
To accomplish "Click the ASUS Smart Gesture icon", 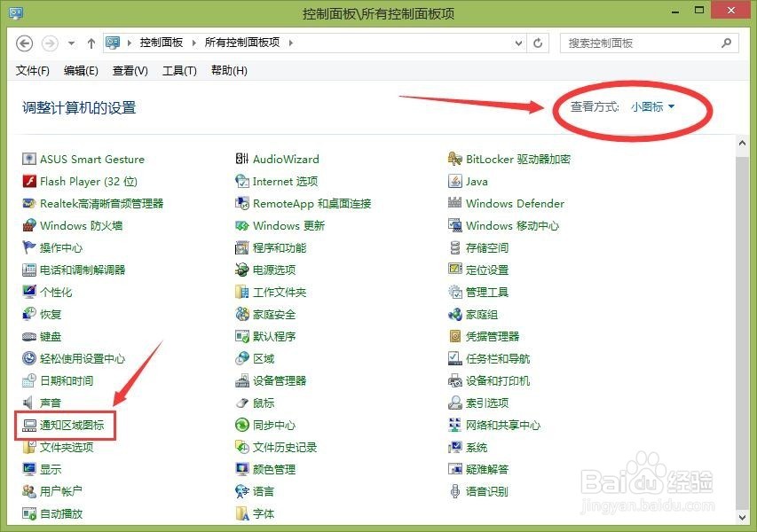I will pos(29,159).
